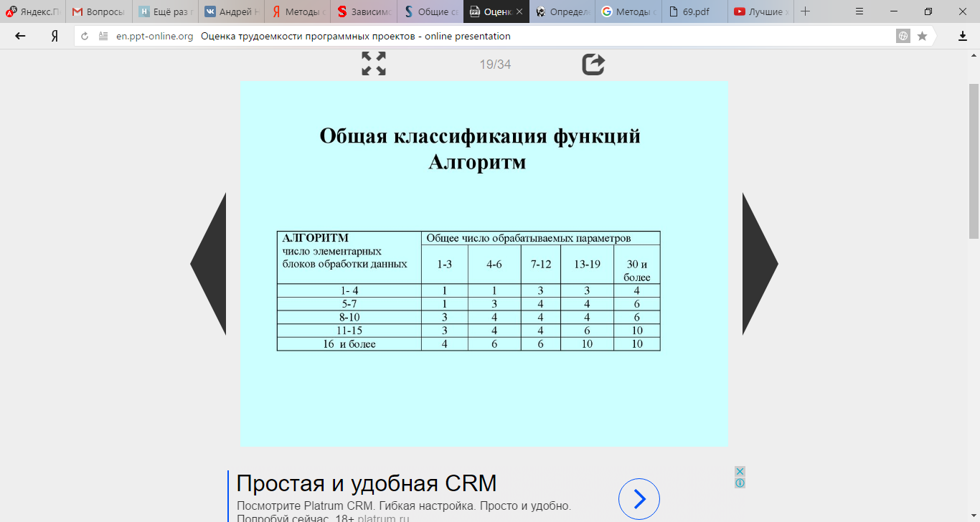Close the ad with the X icon
980x522 pixels.
coord(740,471)
